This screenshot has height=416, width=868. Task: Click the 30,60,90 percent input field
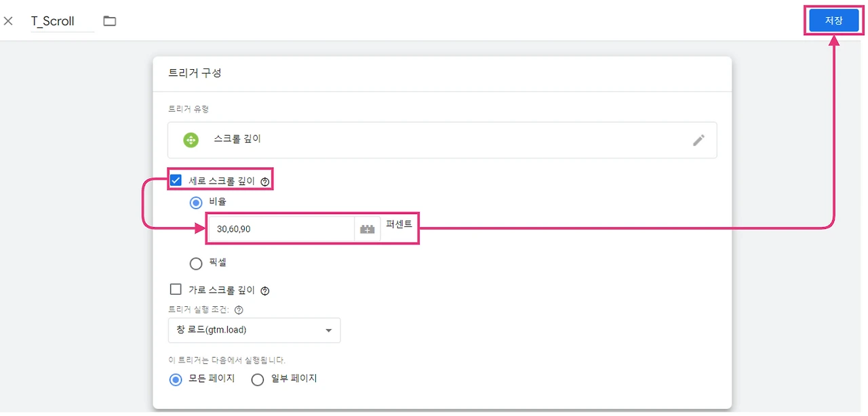pos(279,229)
